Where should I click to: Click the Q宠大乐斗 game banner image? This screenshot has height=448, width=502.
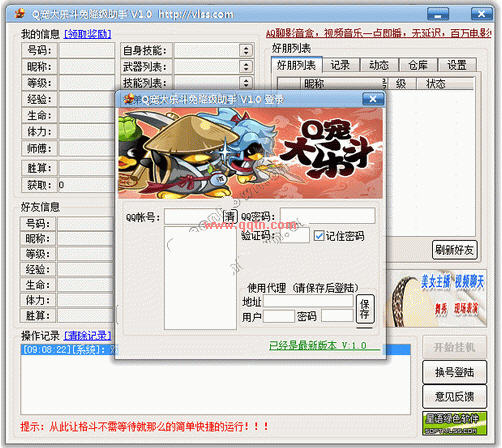[x=250, y=154]
